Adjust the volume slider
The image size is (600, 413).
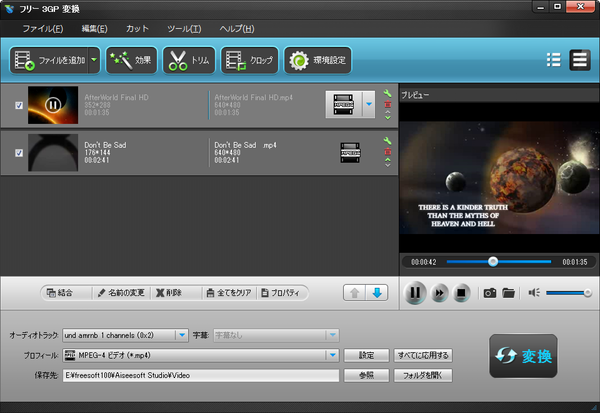click(x=569, y=293)
